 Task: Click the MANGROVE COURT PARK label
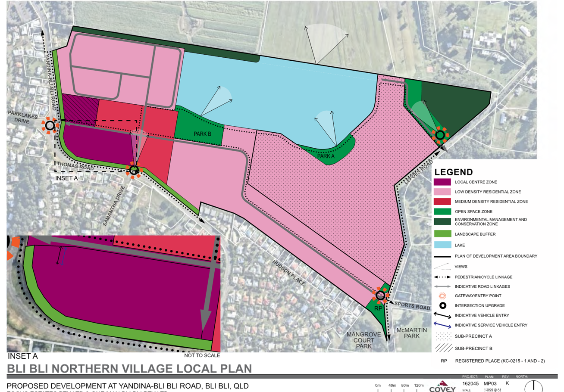(365, 340)
